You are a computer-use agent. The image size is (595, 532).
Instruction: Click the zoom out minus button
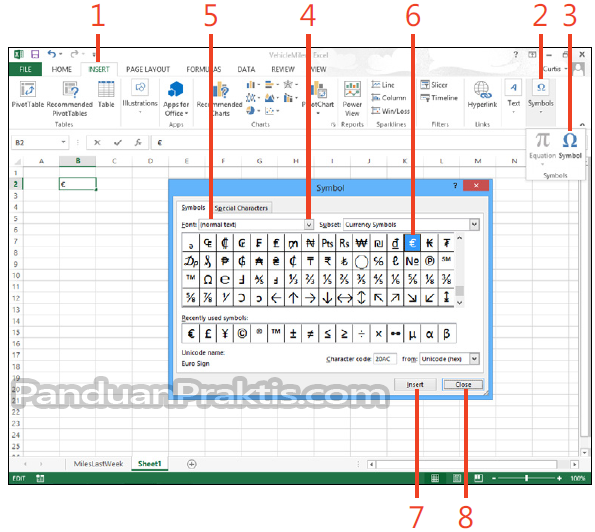click(494, 478)
